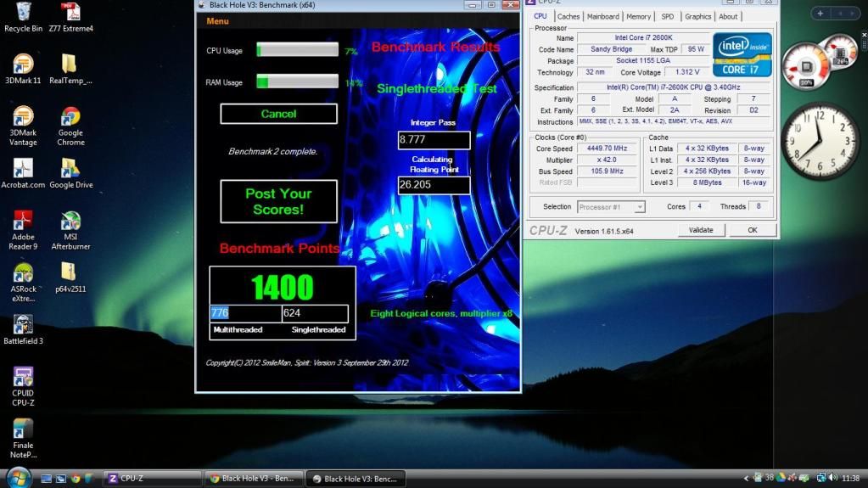The height and width of the screenshot is (488, 868).
Task: Click the Code Name value Sandy Bridge
Action: point(611,49)
